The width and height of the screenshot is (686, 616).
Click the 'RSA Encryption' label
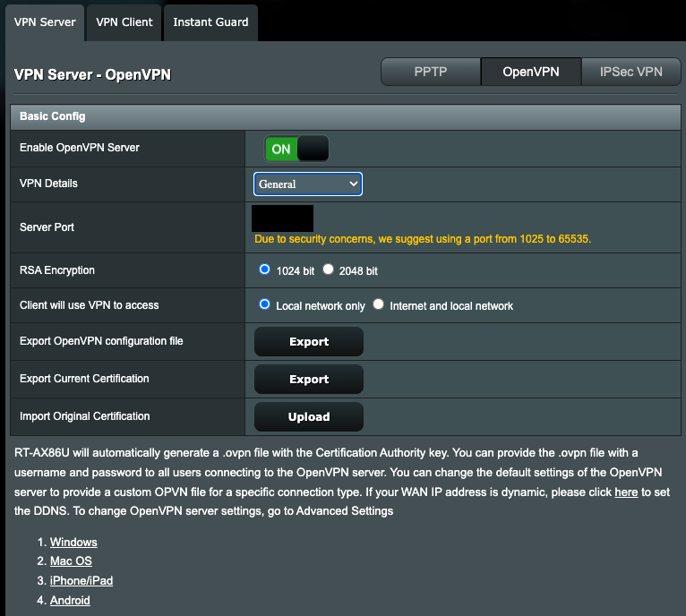coord(57,270)
